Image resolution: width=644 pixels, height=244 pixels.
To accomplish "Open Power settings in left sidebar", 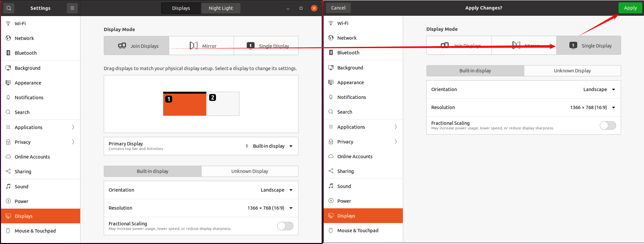I will (x=41, y=201).
